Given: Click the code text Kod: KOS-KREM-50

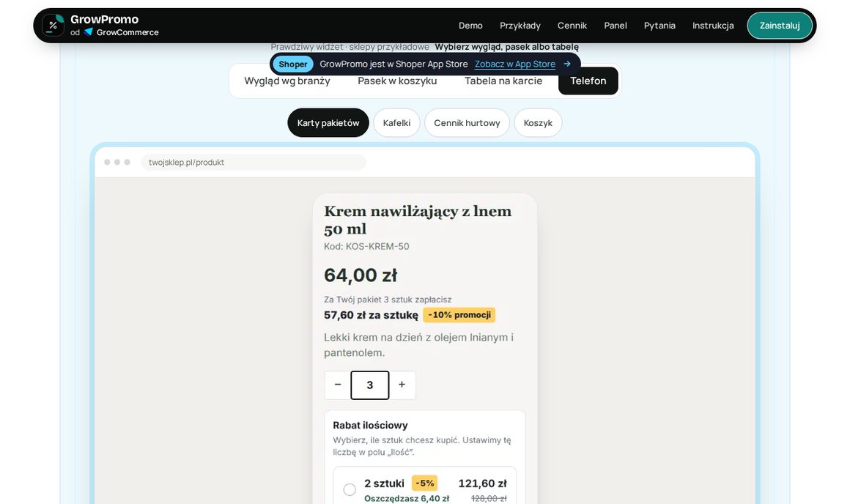Looking at the screenshot, I should click(366, 247).
